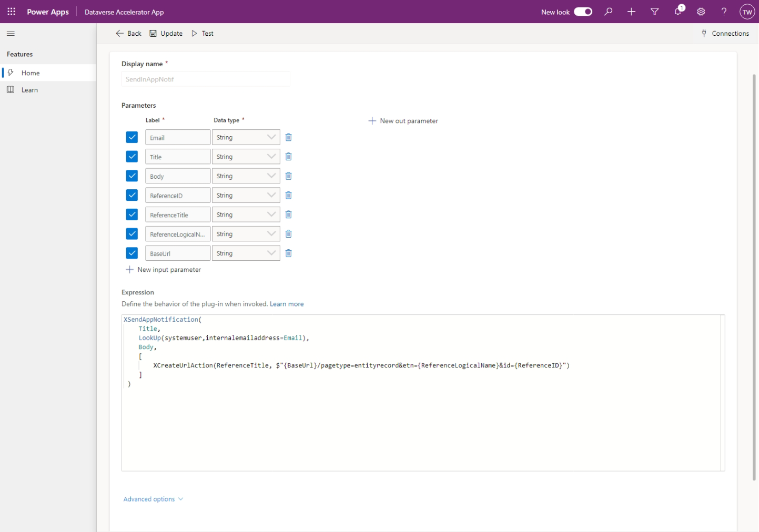759x532 pixels.
Task: Uncheck the ReferenceTitle parameter checkbox
Action: point(132,214)
